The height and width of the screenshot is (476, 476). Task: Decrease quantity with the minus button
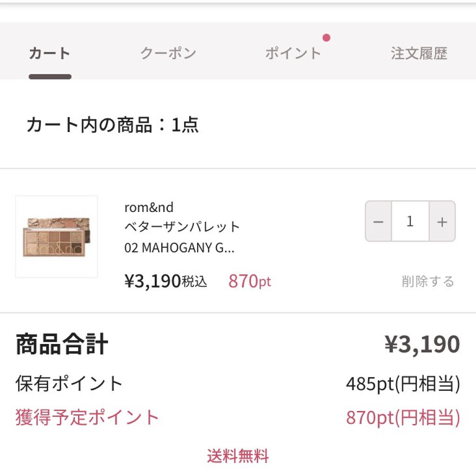(378, 222)
